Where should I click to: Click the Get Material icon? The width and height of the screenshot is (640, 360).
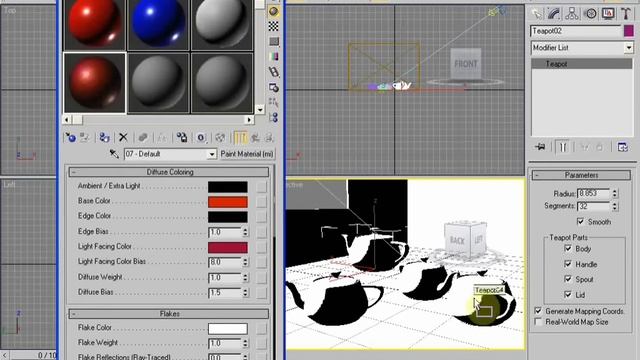click(70, 138)
